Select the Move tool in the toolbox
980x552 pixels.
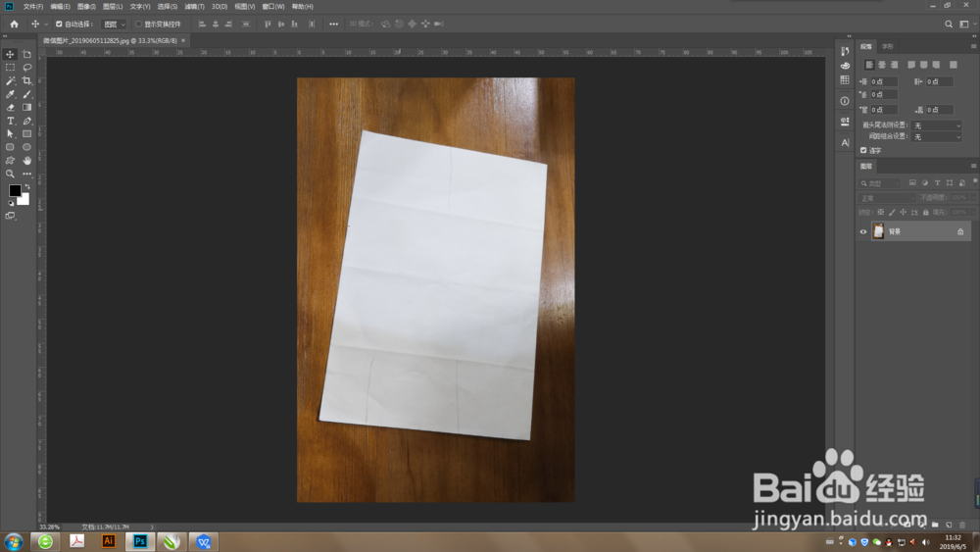coord(10,54)
